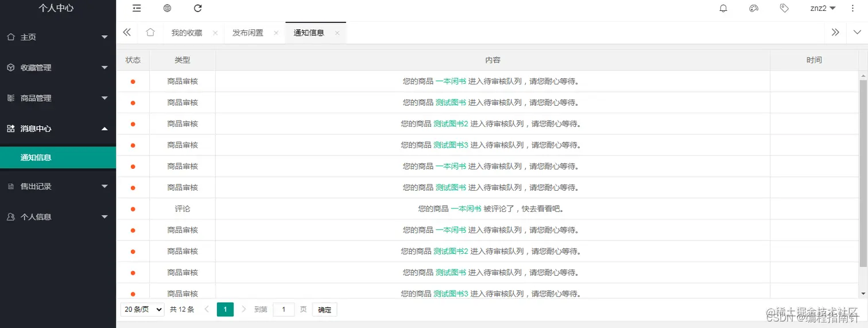Select 通知信息 in the sidebar
This screenshot has height=328, width=868.
(58, 157)
